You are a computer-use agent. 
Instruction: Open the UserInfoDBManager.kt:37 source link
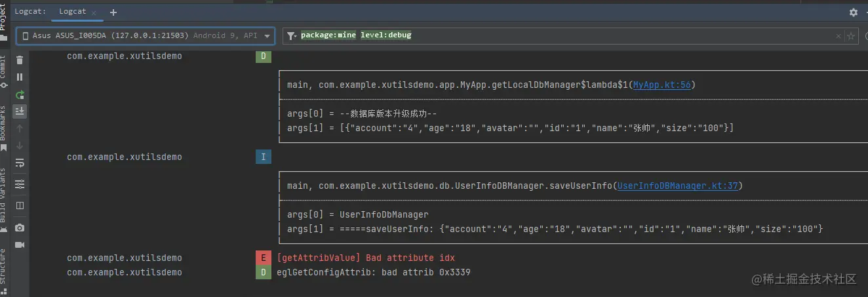[x=677, y=186]
